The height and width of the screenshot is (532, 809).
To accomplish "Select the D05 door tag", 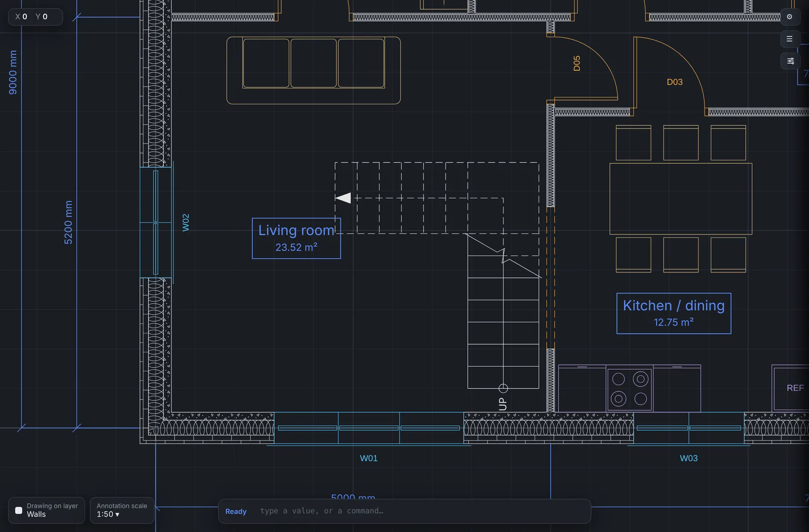I will point(577,63).
